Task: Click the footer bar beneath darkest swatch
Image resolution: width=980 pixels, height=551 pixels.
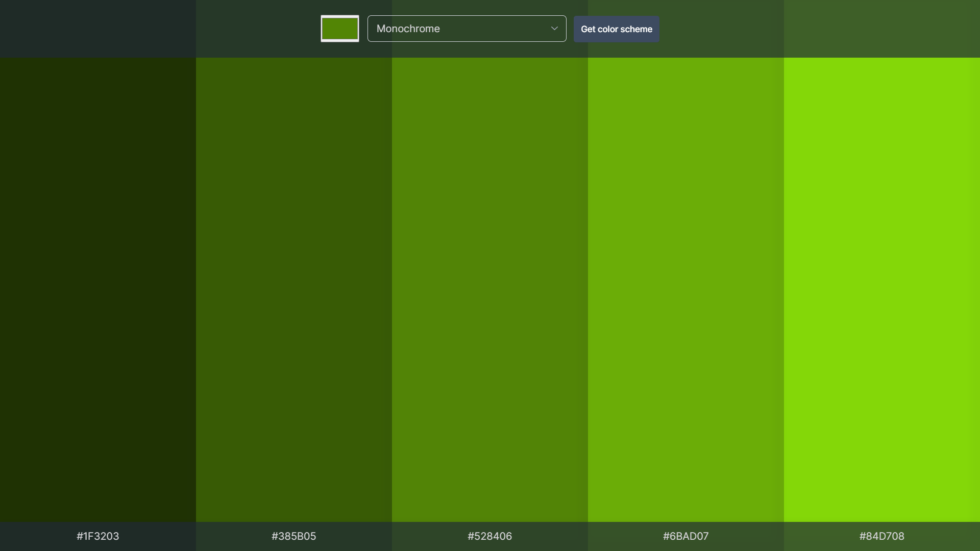Action: point(31,536)
